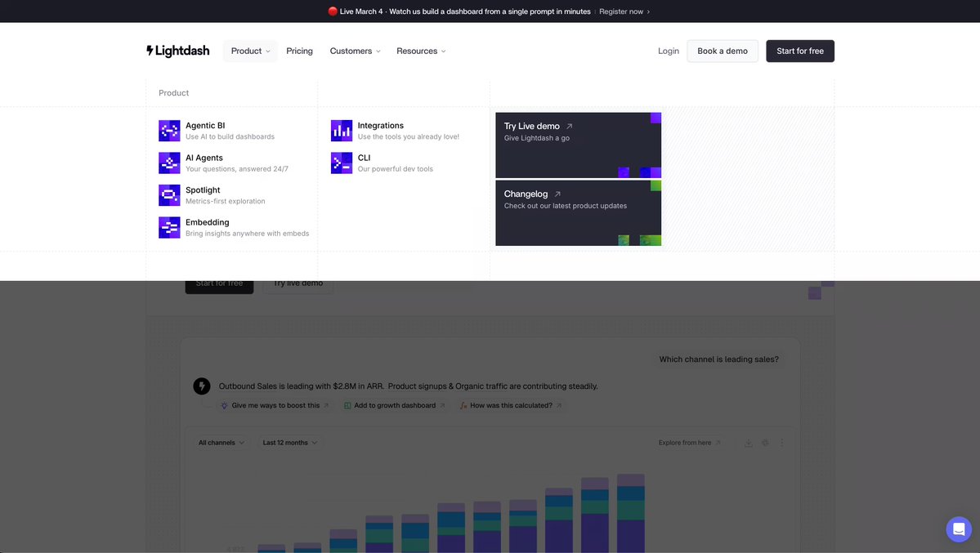Expand the Resources menu

point(421,51)
